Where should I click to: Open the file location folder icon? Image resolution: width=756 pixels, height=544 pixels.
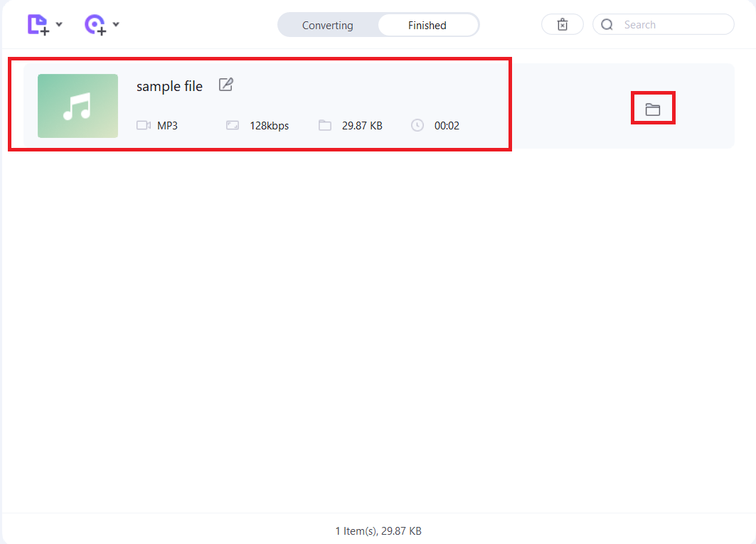[653, 107]
